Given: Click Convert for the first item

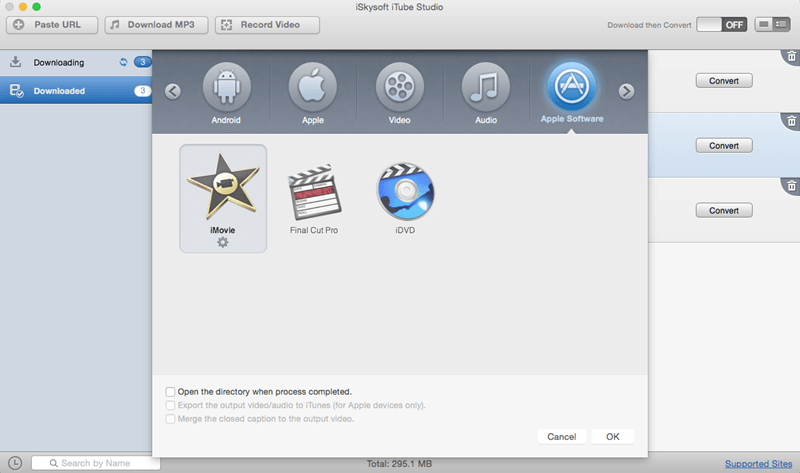Looking at the screenshot, I should (x=724, y=81).
